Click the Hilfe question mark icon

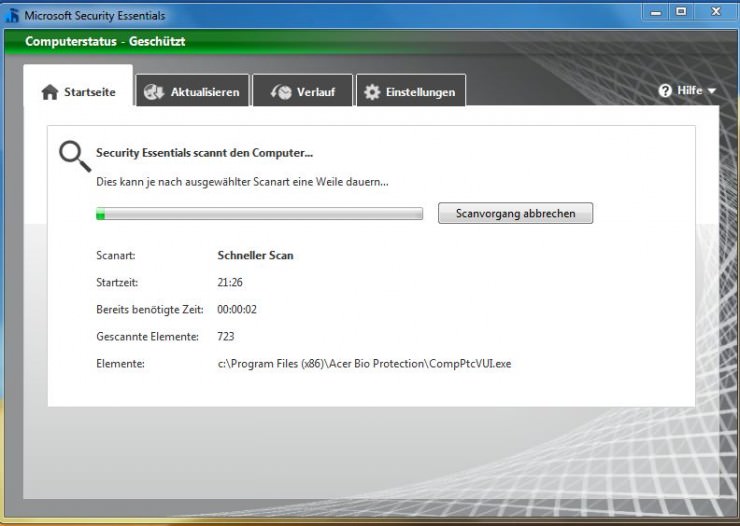(x=665, y=91)
